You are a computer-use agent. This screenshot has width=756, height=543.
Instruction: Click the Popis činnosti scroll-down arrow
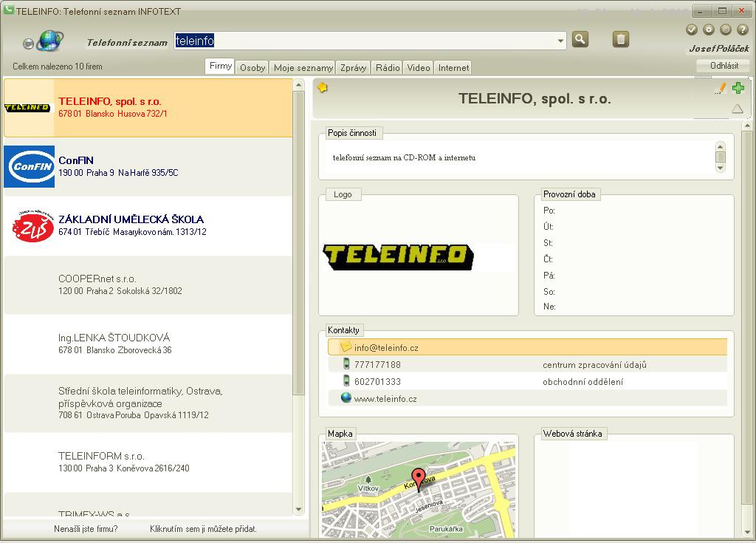[721, 168]
